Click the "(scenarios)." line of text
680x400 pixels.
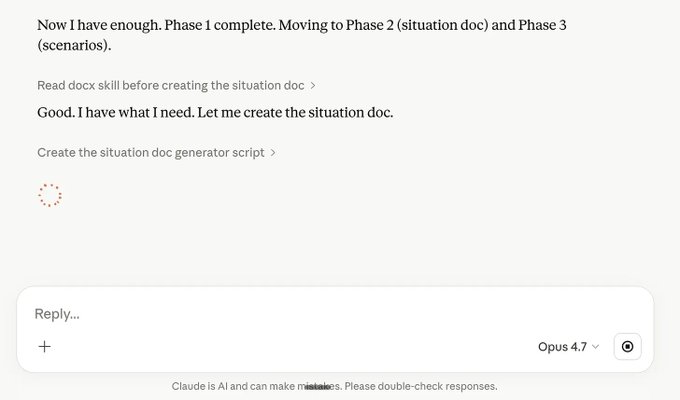[74, 45]
